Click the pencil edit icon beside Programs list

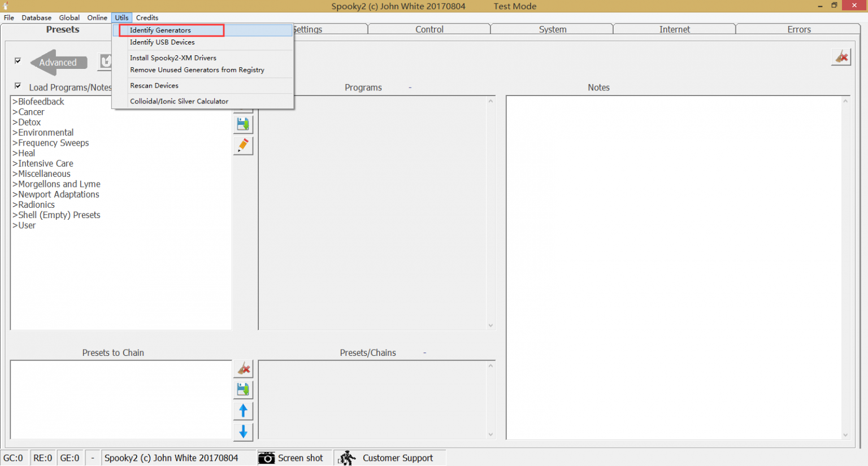(243, 146)
